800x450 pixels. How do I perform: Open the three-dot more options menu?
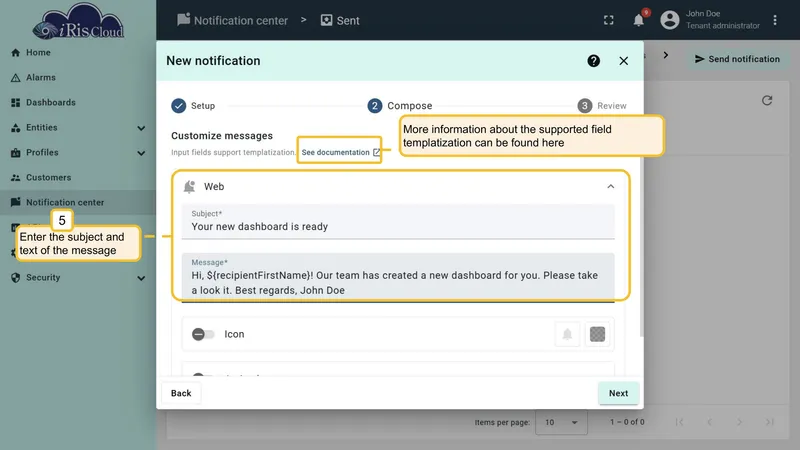click(x=774, y=20)
